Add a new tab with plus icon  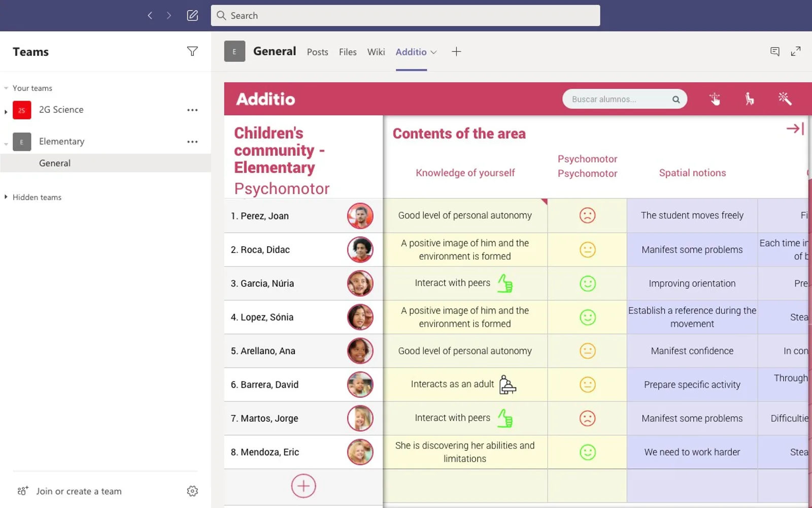tap(456, 51)
